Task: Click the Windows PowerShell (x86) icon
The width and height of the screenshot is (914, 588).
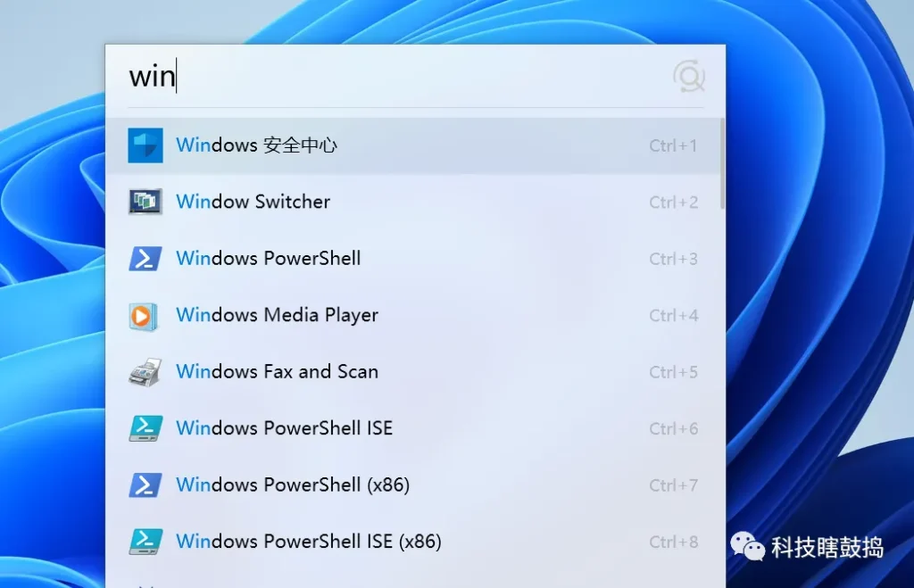Action: [145, 484]
